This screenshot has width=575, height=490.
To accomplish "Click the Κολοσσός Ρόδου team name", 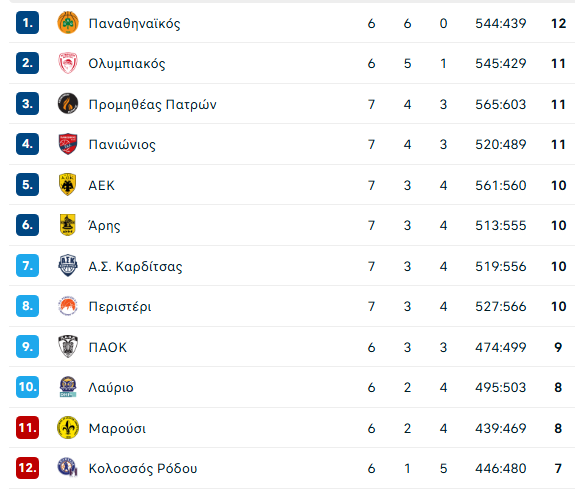I will [143, 468].
